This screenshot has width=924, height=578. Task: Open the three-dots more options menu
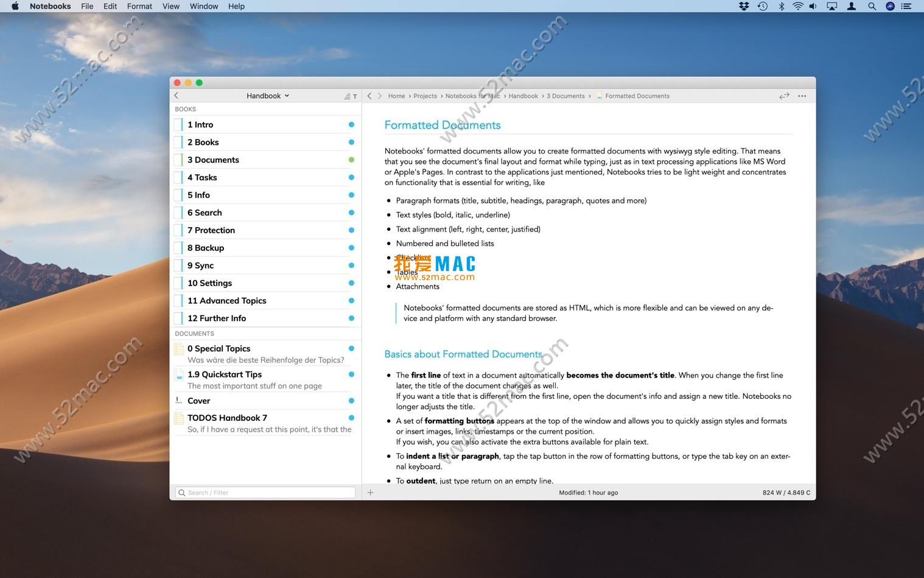coord(802,96)
